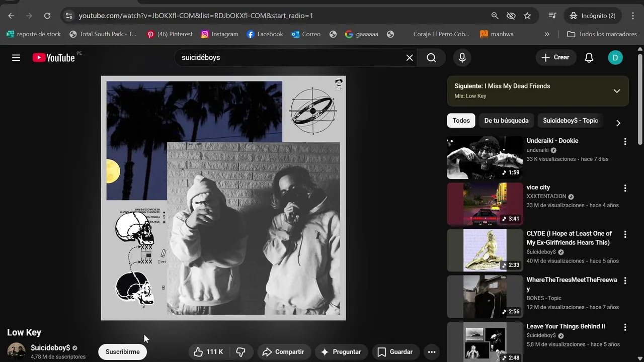Like the video showing 111 K
The width and height of the screenshot is (644, 362).
coord(209,352)
